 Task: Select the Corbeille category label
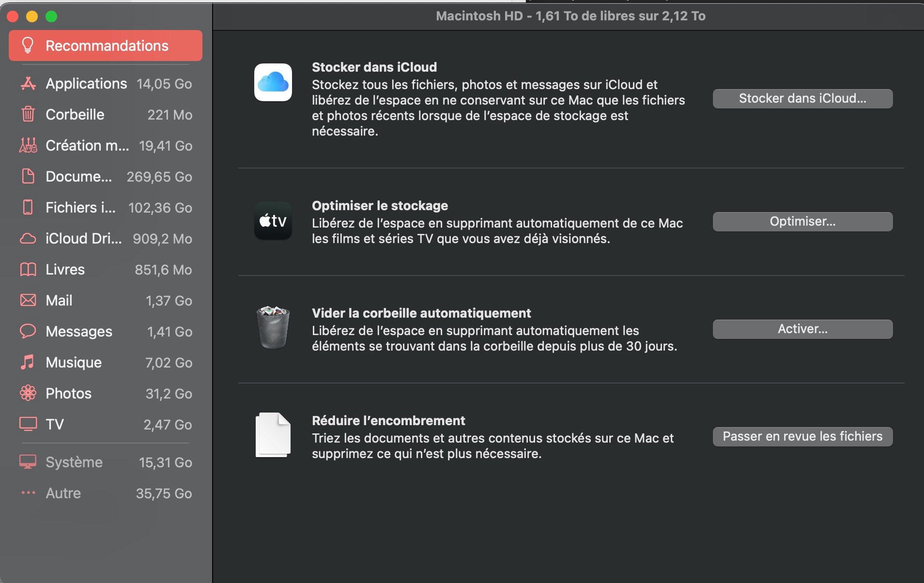(75, 115)
